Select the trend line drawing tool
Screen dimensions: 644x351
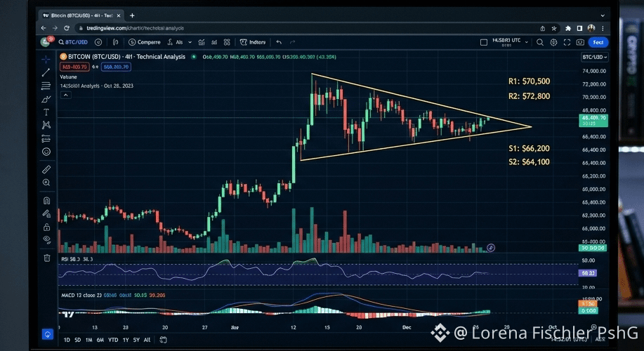(46, 73)
